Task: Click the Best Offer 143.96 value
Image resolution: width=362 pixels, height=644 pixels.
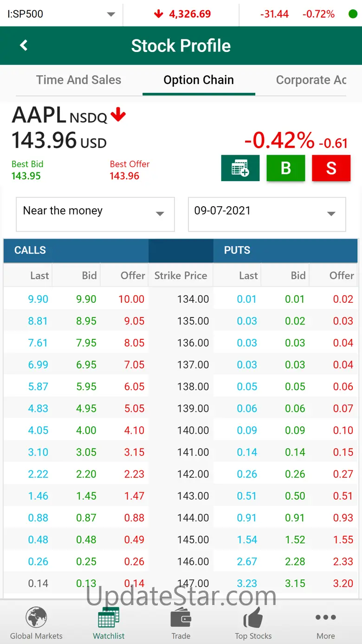Action: pos(124,176)
